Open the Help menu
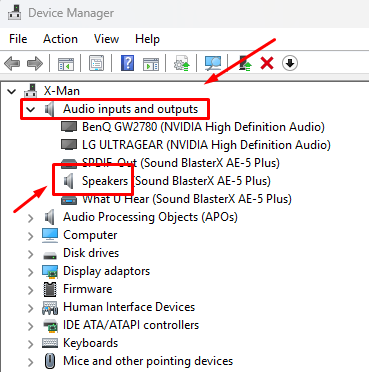This screenshot has width=369, height=372. pyautogui.click(x=147, y=39)
